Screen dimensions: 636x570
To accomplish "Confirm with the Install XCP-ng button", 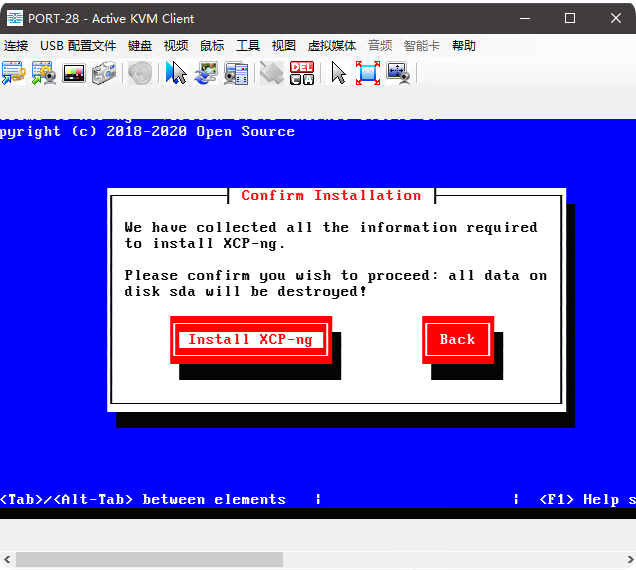I will click(251, 340).
